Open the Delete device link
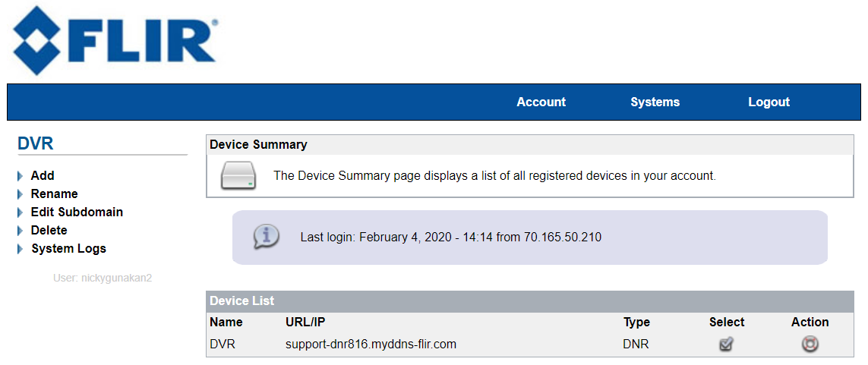This screenshot has width=868, height=365. click(x=49, y=231)
